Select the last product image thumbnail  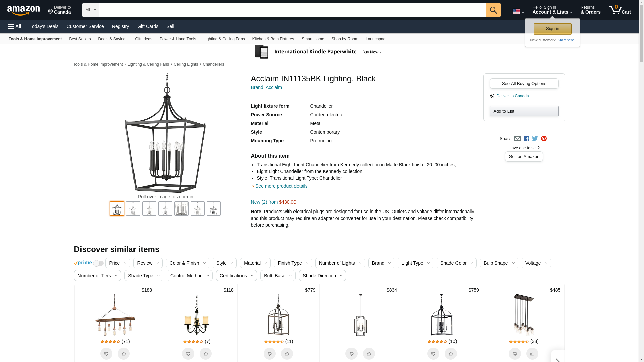point(214,208)
